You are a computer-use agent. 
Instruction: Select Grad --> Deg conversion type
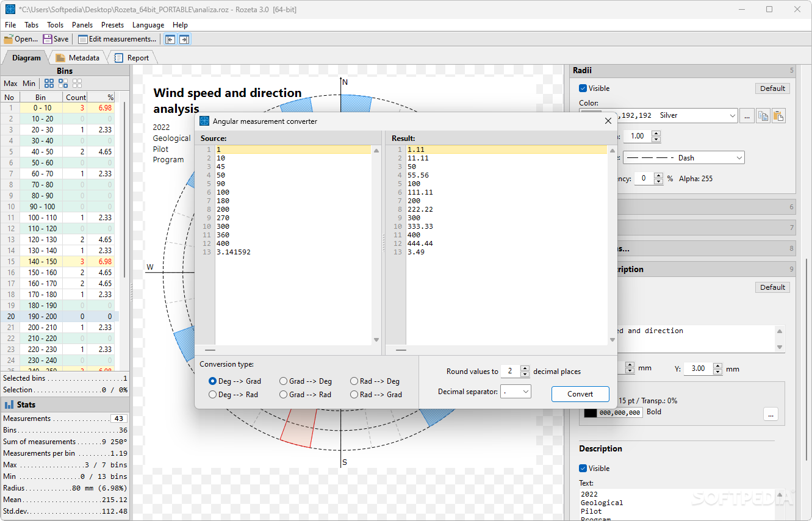click(x=306, y=381)
